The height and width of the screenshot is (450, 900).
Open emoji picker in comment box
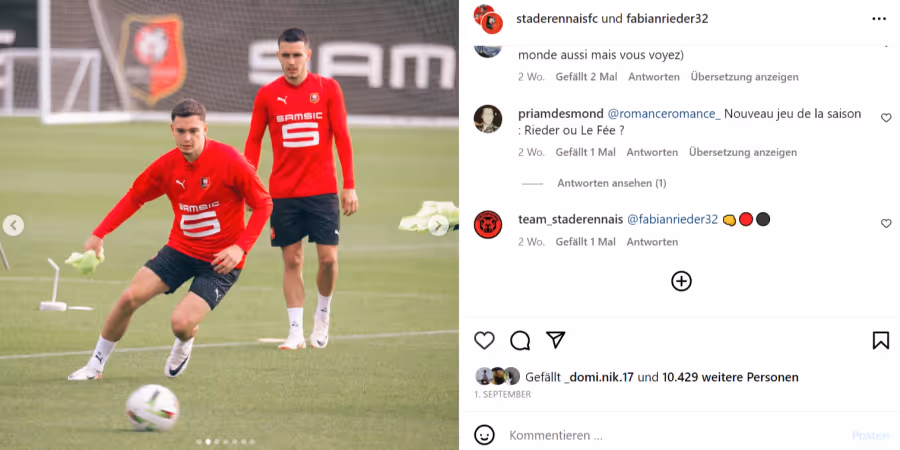(484, 435)
